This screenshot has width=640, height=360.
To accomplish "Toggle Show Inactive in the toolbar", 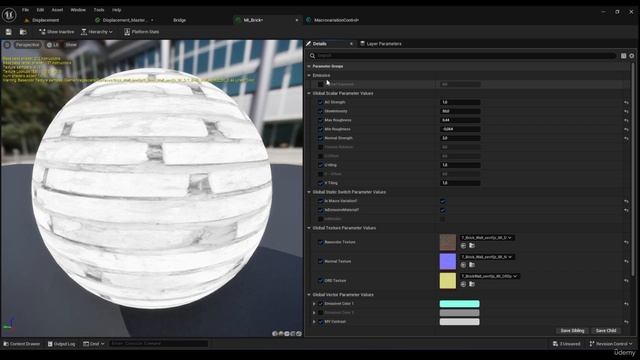I will (x=56, y=31).
